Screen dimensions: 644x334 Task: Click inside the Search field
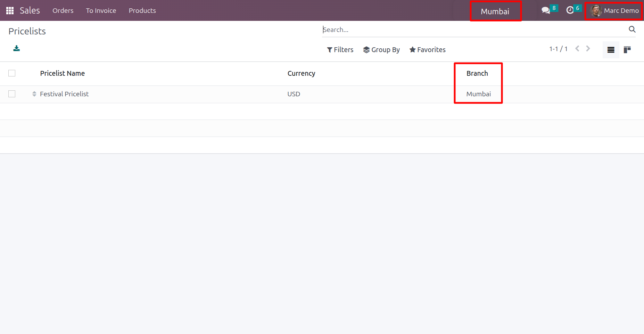474,30
